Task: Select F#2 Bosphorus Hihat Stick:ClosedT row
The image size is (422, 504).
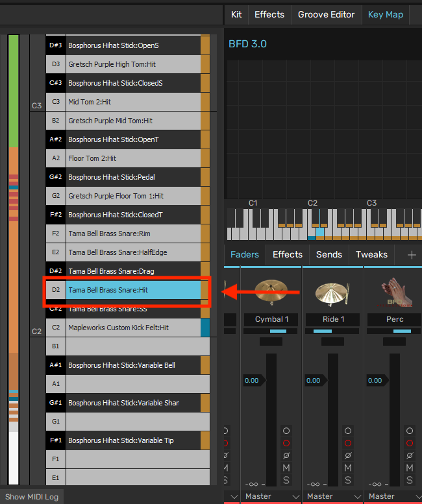Action: click(x=128, y=215)
